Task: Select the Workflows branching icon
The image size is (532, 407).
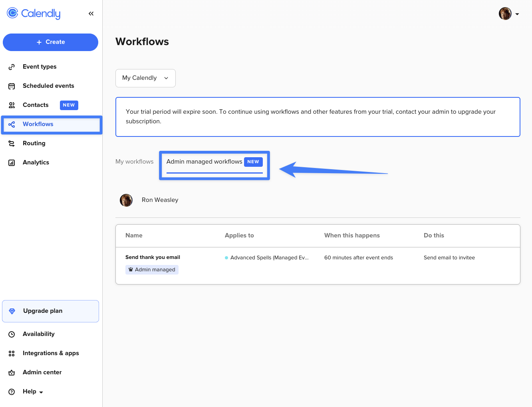Action: click(x=12, y=124)
